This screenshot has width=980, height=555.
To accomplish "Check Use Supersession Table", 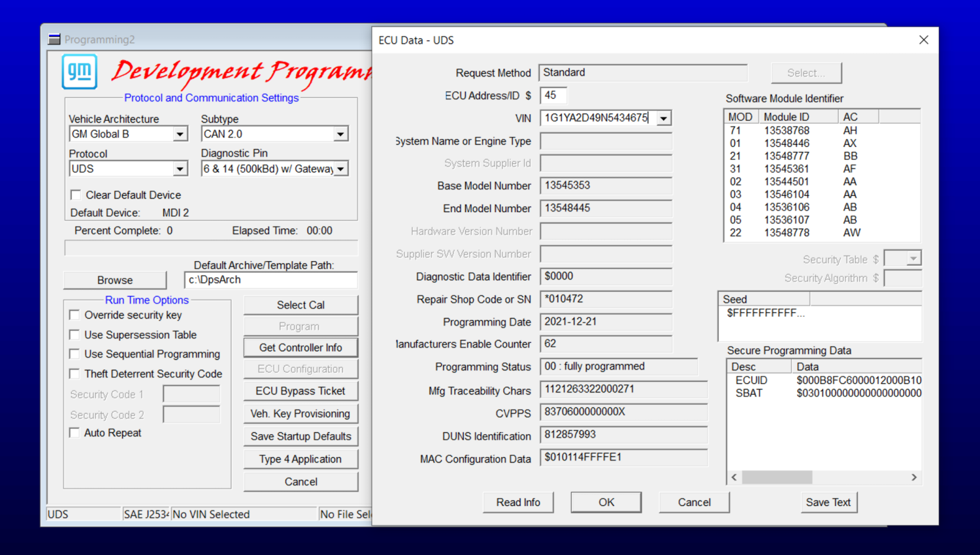I will pos(74,334).
